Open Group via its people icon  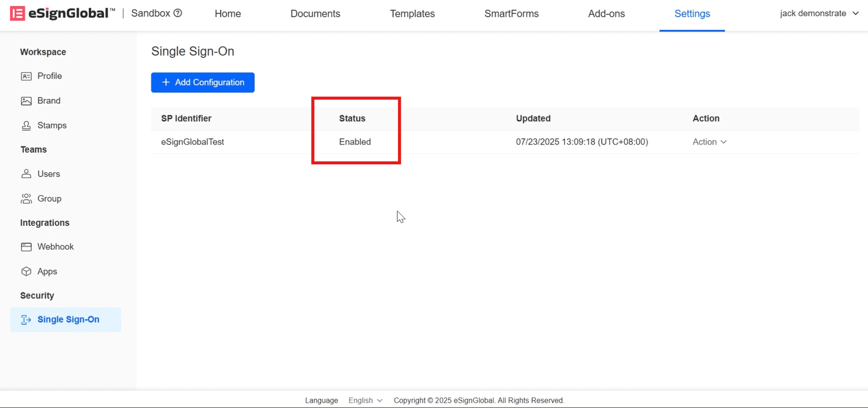26,199
